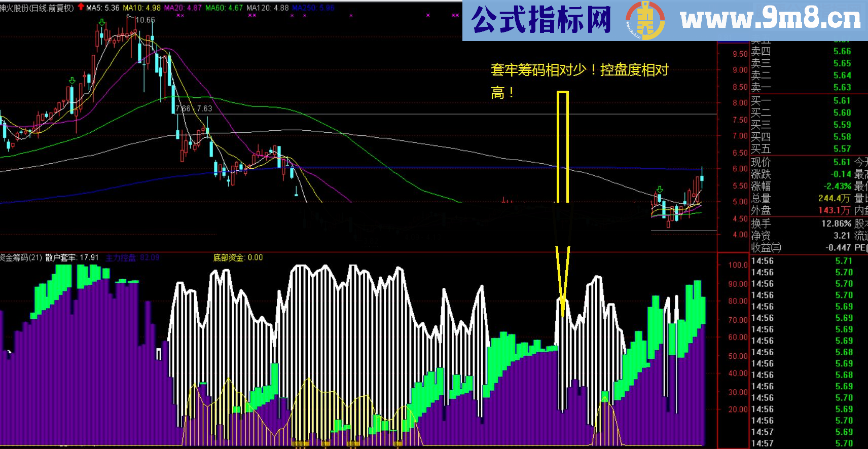Click the 7.66-7.63 gap price label
This screenshot has height=449, width=868.
pyautogui.click(x=194, y=108)
